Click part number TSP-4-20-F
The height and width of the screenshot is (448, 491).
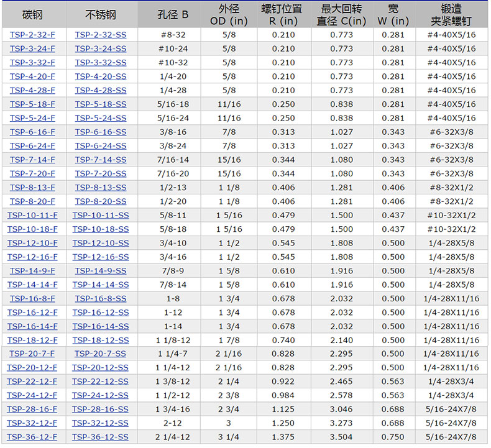tap(32, 76)
